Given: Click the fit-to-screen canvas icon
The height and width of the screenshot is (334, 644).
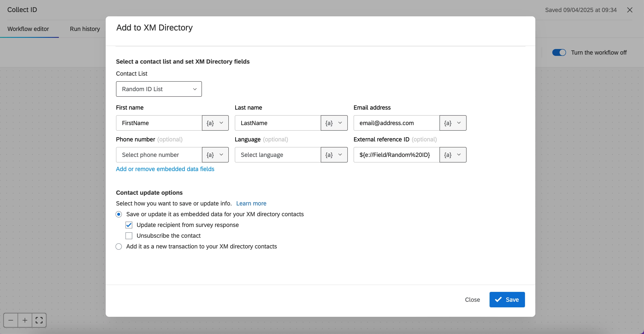Looking at the screenshot, I should 39,320.
